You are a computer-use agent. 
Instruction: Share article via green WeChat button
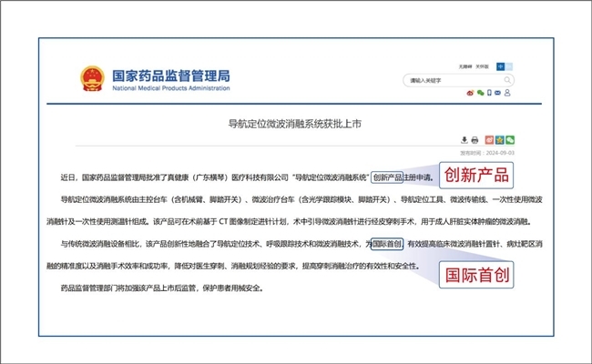(x=510, y=140)
